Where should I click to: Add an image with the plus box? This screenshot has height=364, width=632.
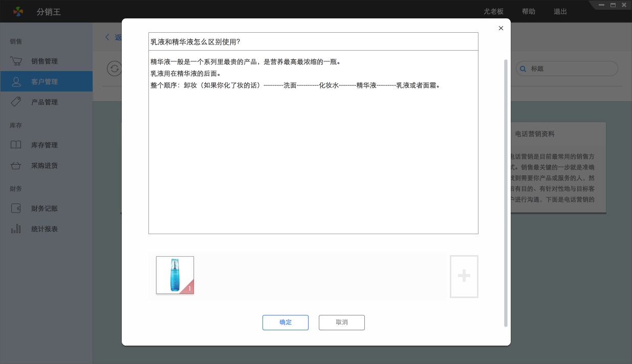[464, 276]
